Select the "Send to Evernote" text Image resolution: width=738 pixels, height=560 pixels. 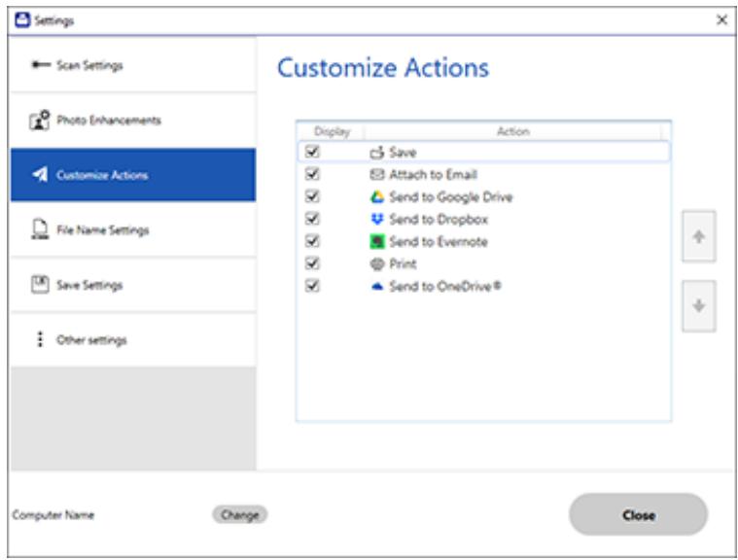439,241
